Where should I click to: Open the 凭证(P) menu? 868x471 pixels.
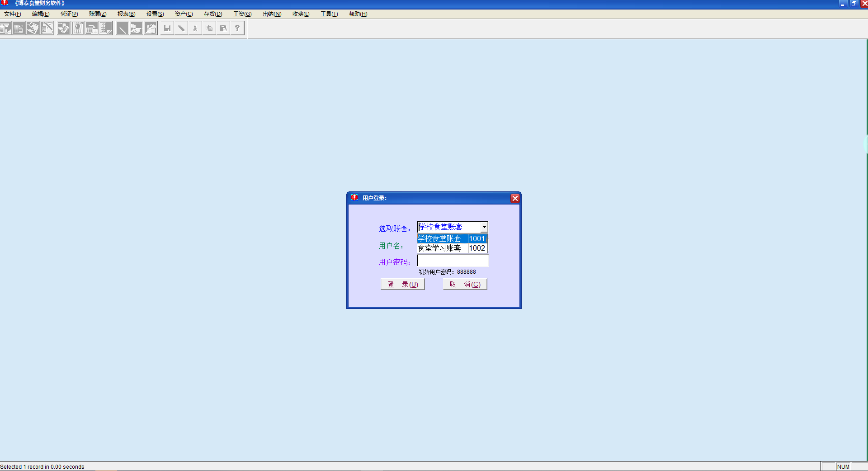click(x=69, y=14)
